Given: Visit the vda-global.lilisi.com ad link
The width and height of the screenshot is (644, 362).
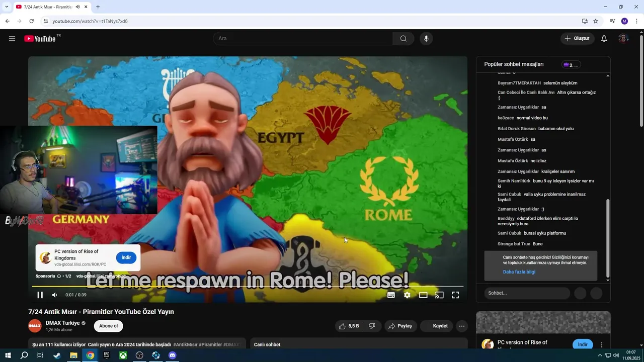Looking at the screenshot, I should pyautogui.click(x=101, y=276).
